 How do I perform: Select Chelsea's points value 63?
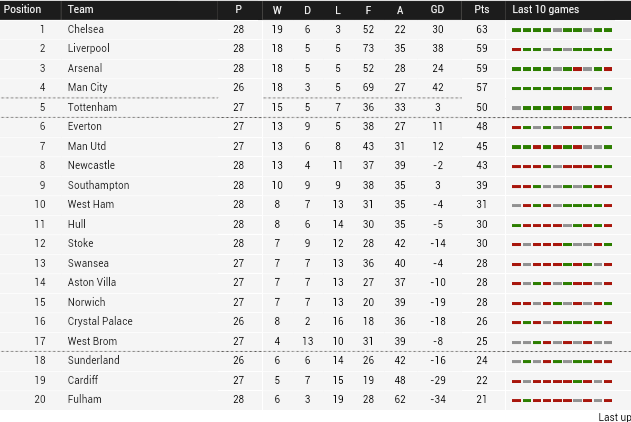[x=482, y=29]
